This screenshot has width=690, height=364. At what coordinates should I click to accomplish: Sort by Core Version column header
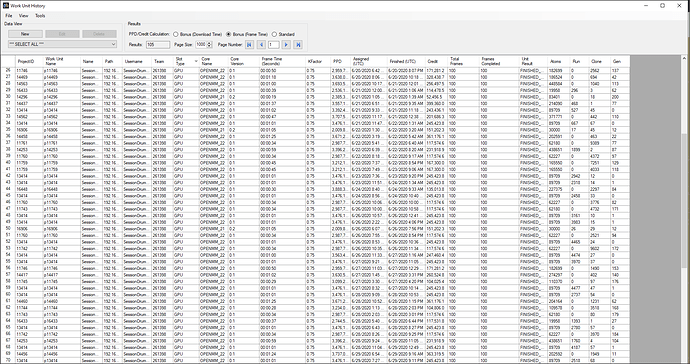[244, 61]
